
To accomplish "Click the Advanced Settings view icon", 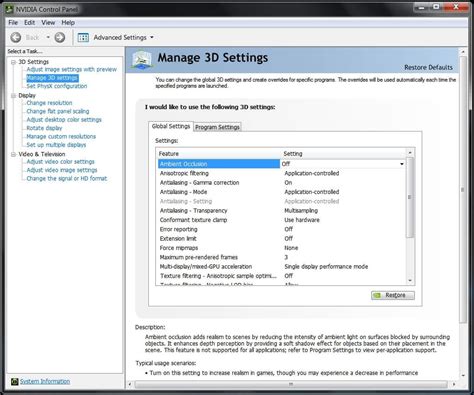I will pyautogui.click(x=83, y=37).
